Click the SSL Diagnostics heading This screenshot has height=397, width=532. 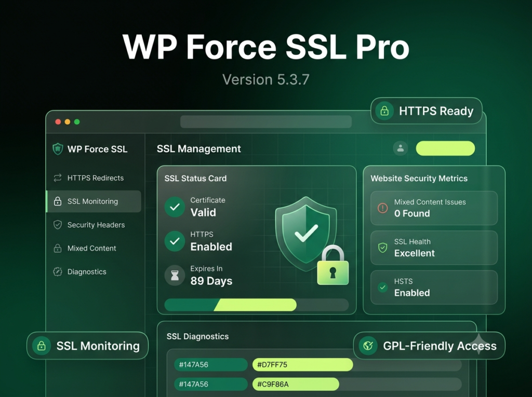[x=197, y=336]
